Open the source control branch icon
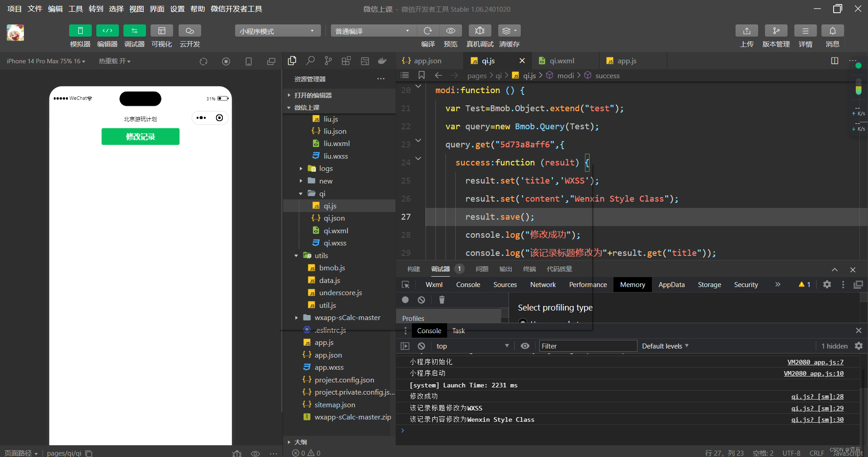 (328, 61)
